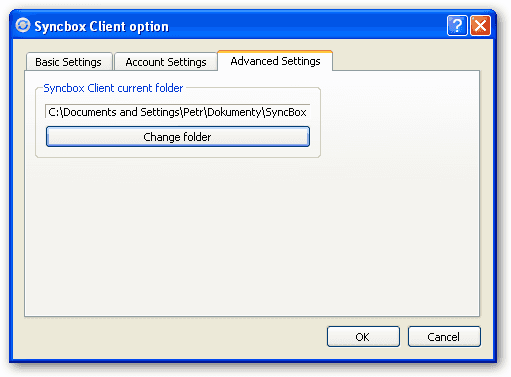The height and width of the screenshot is (377, 511).
Task: Click the question mark help icon
Action: point(457,25)
